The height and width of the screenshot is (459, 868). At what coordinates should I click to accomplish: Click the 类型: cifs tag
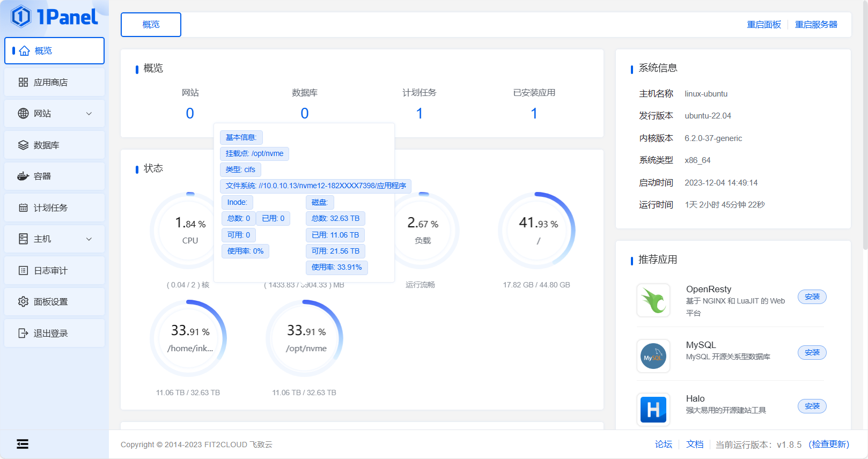pyautogui.click(x=240, y=170)
